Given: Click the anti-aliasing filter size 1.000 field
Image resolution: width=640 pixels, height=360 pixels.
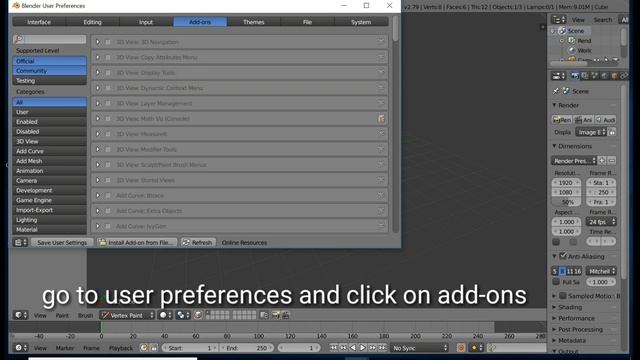Looking at the screenshot, I should pyautogui.click(x=601, y=282).
